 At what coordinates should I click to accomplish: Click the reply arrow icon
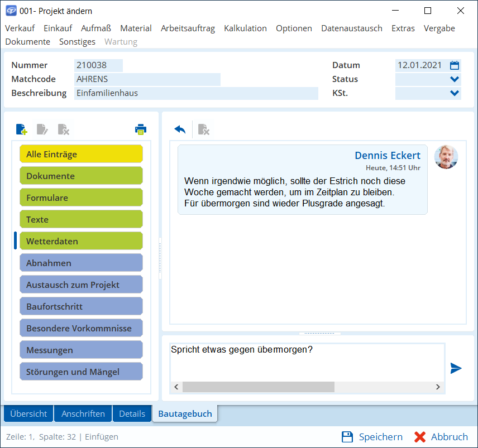click(x=180, y=129)
